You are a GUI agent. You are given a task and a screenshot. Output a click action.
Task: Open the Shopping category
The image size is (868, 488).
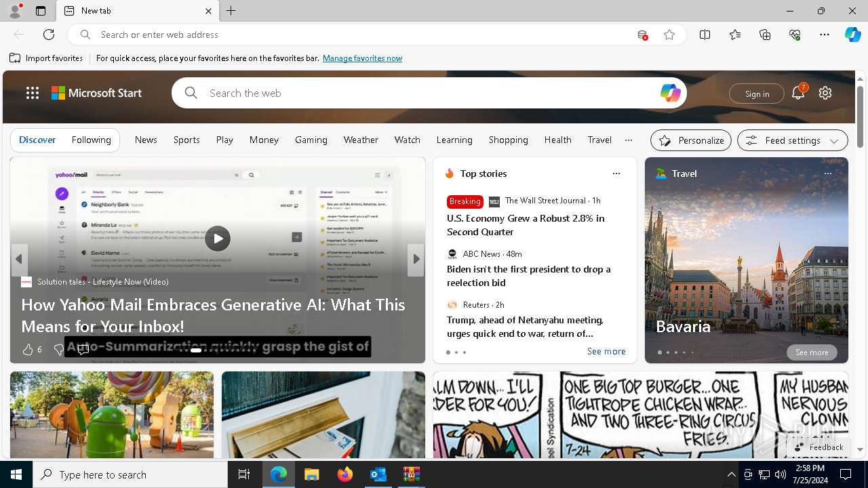click(508, 140)
